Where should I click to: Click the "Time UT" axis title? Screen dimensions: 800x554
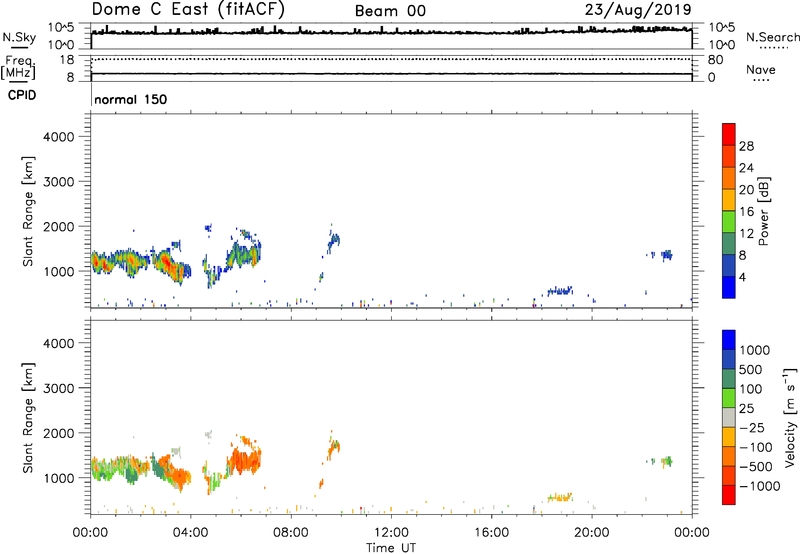391,548
